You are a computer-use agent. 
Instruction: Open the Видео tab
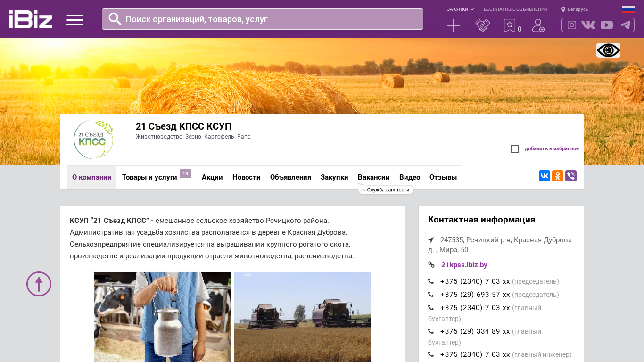(410, 177)
